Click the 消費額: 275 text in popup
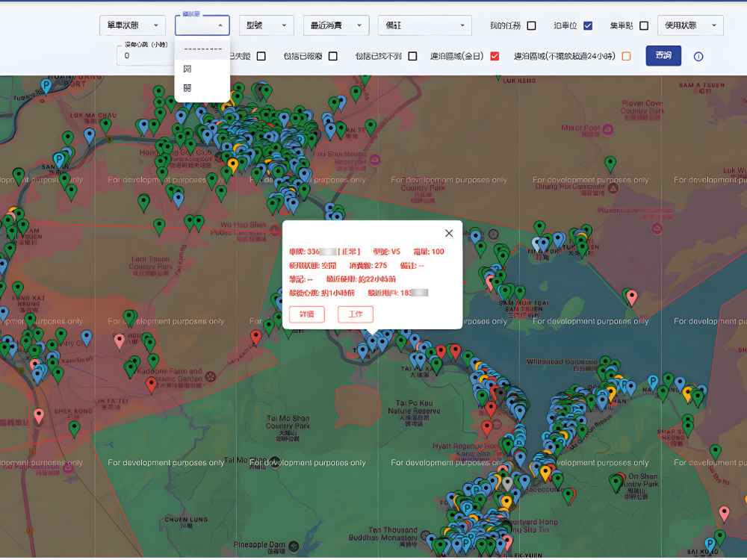The height and width of the screenshot is (560, 747). click(x=368, y=265)
